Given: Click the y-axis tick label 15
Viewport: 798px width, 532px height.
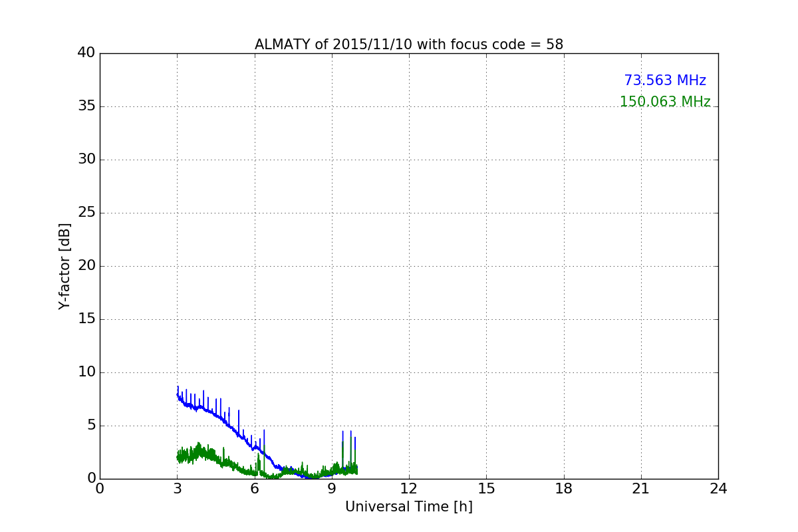Looking at the screenshot, I should (x=86, y=319).
